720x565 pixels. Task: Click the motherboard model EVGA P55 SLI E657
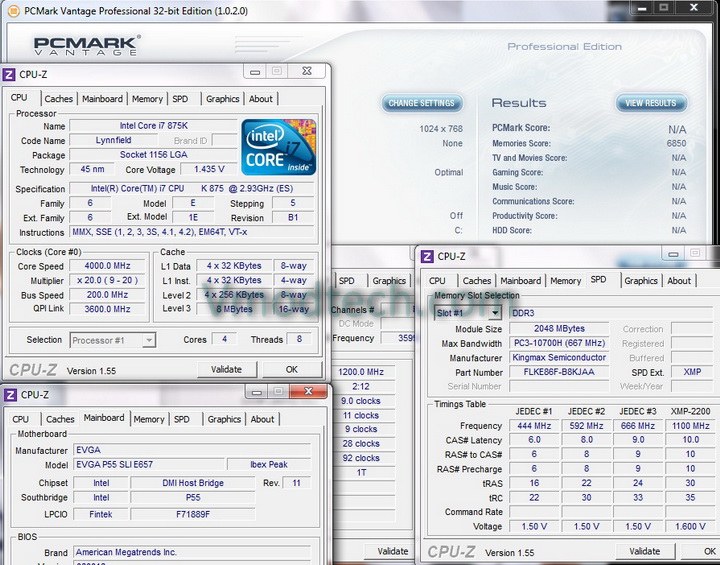coord(149,464)
